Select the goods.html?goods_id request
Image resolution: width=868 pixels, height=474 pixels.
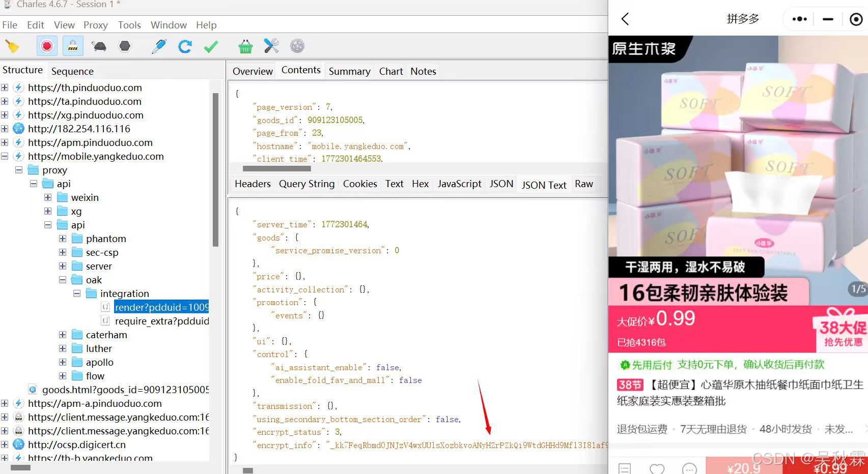pos(125,390)
